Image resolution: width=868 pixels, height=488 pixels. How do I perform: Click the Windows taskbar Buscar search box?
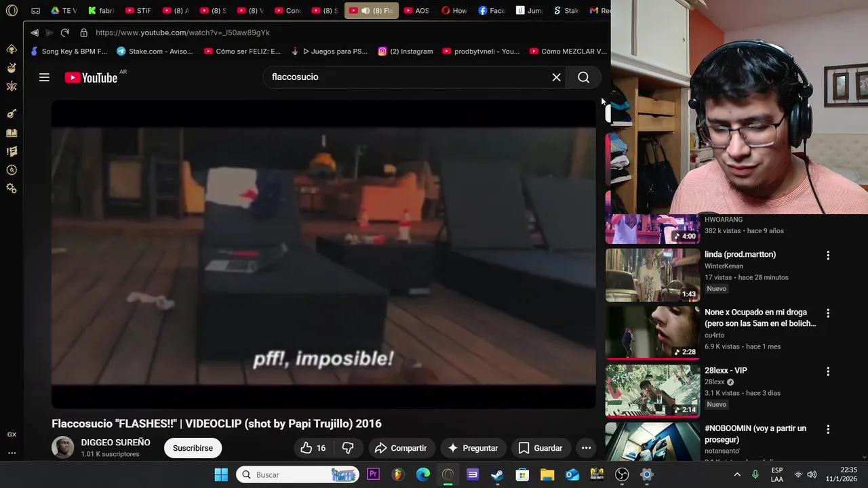(297, 474)
